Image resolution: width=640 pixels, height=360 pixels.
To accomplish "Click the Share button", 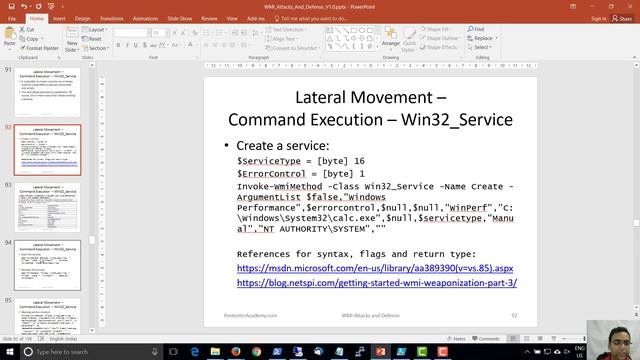I will (622, 18).
